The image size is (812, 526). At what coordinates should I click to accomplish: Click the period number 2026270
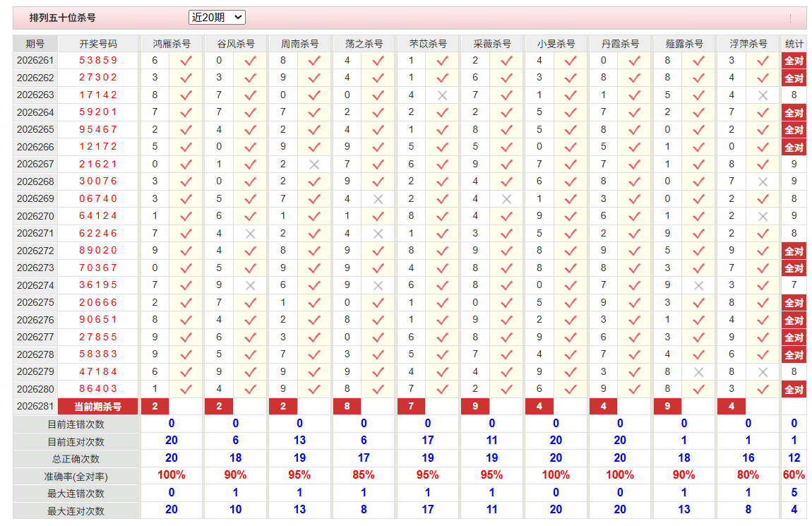pos(35,217)
